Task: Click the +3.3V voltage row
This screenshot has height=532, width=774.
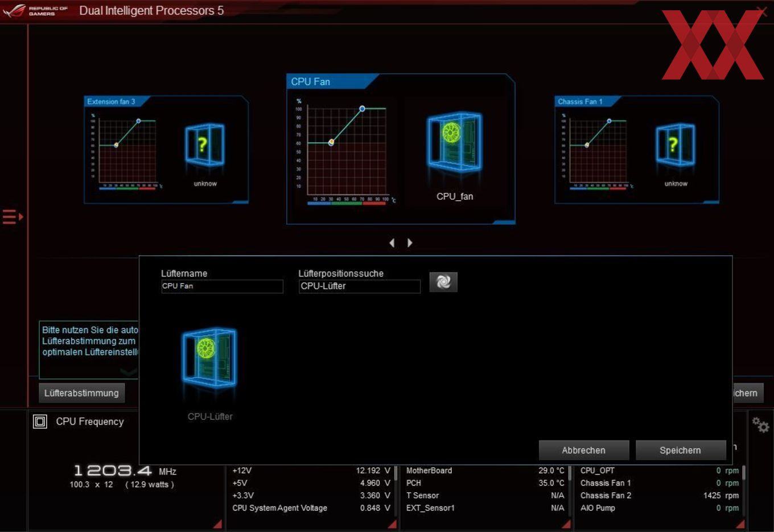Action: coord(311,496)
